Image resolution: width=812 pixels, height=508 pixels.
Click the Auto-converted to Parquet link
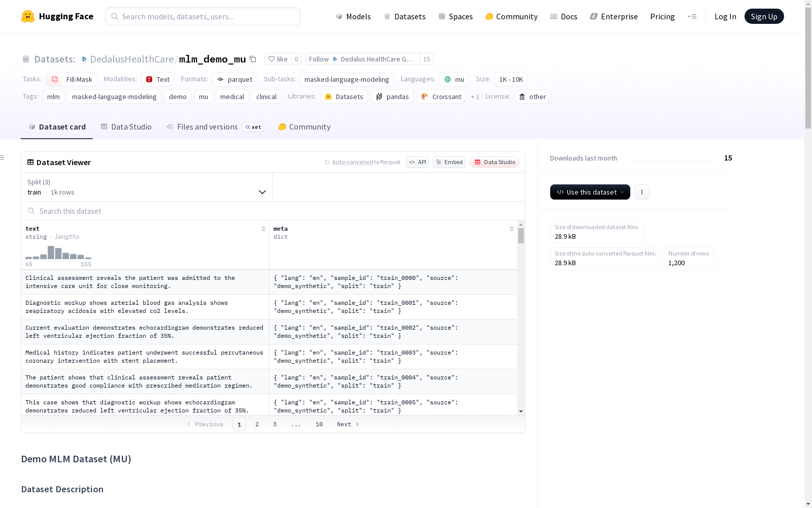click(x=366, y=162)
